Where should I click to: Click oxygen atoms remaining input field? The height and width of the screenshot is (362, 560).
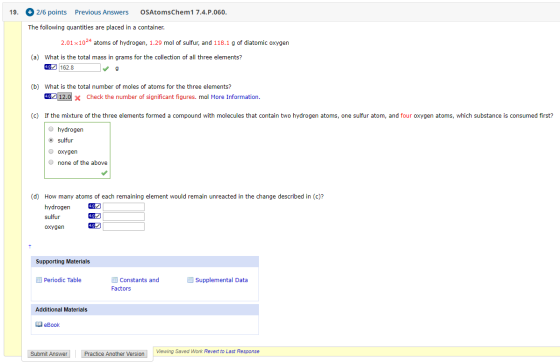124,227
